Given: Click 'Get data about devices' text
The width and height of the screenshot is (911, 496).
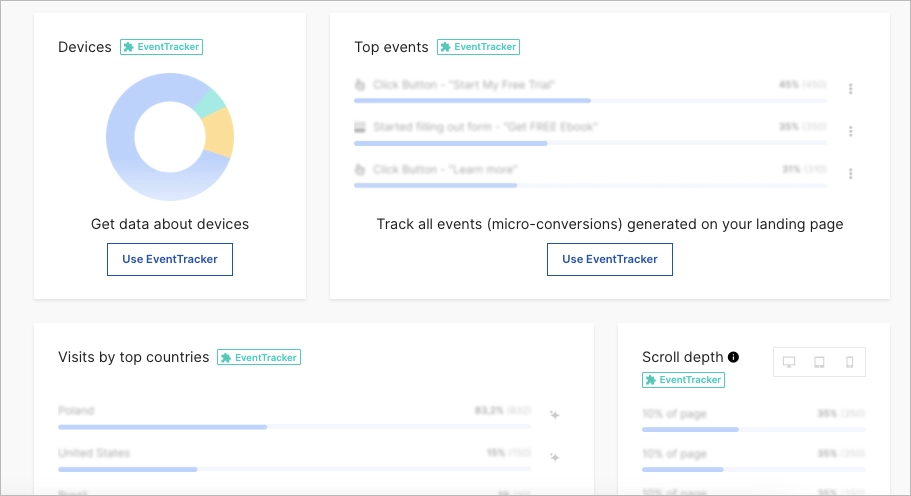Looking at the screenshot, I should [x=170, y=224].
